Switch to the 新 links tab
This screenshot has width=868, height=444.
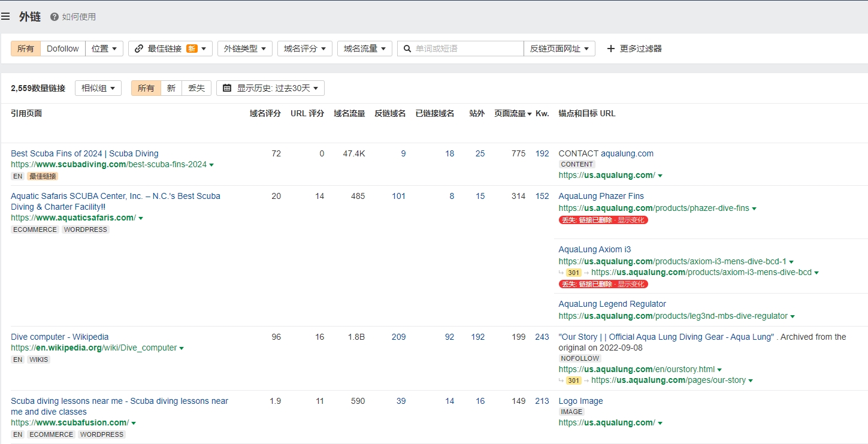click(x=171, y=88)
